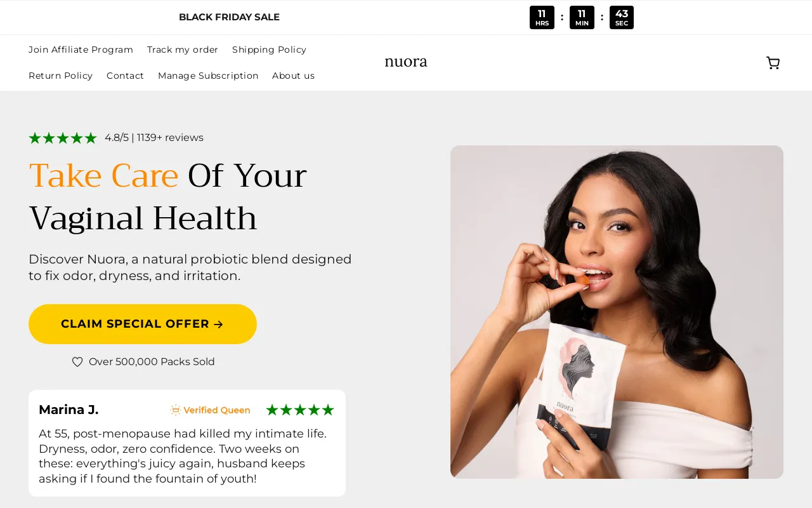Click the Claim Special Offer button
The image size is (812, 508).
pyautogui.click(x=143, y=324)
